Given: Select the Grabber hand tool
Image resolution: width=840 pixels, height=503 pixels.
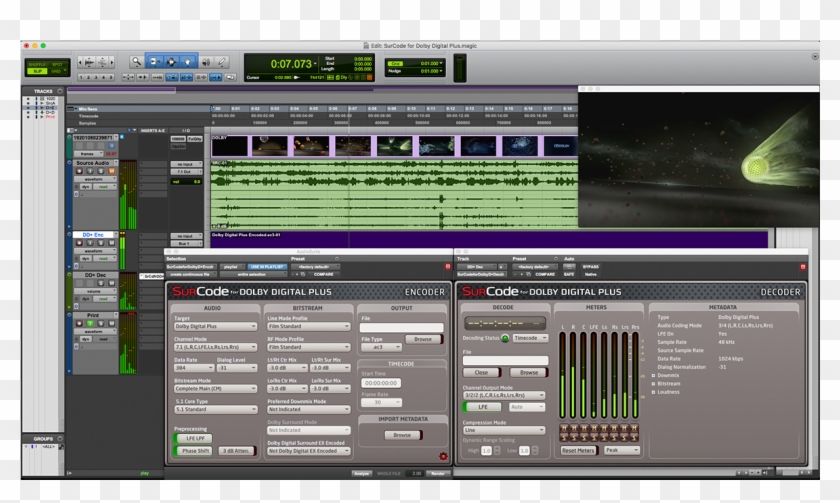Looking at the screenshot, I should [187, 62].
